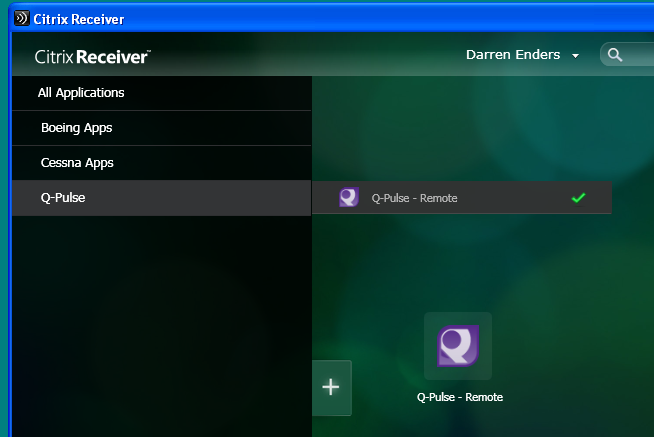
Task: Click the Citrix Receiver logo in the header
Action: [92, 57]
